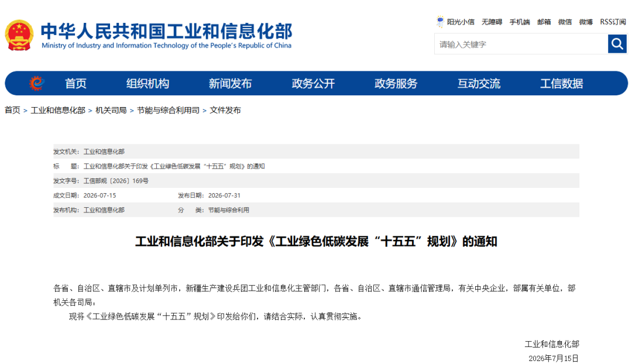Viewport: 632px width, 364px height.
Task: Select 政务公开 in the navigation bar
Action: pos(313,84)
